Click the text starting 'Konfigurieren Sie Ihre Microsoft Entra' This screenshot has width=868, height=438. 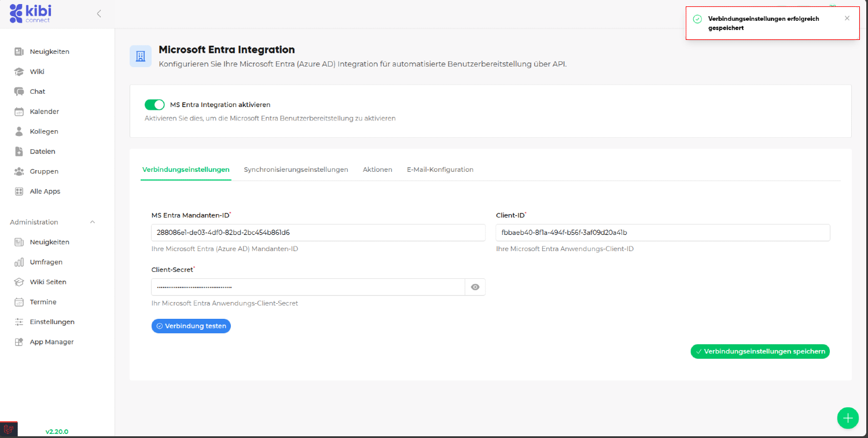363,64
